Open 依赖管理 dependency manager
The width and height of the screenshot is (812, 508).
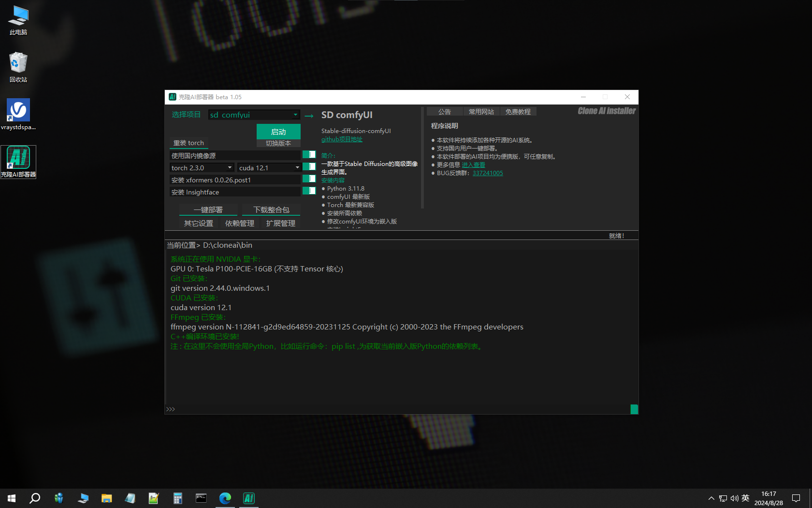[x=240, y=223]
